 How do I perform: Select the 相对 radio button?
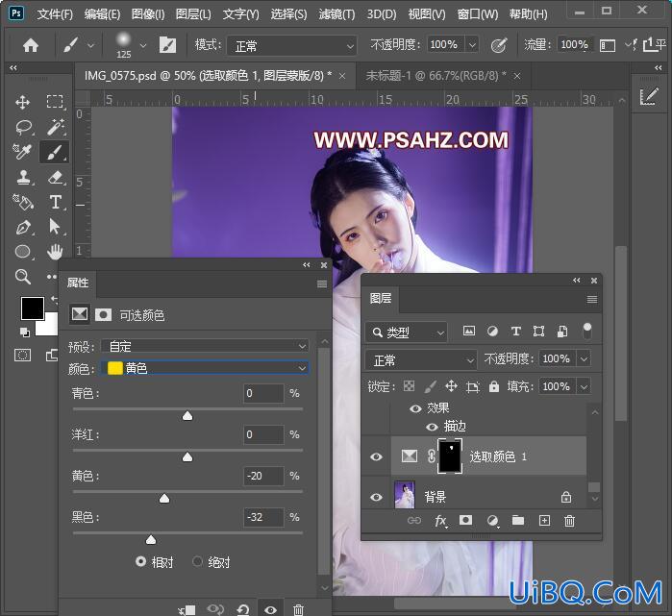click(x=140, y=561)
